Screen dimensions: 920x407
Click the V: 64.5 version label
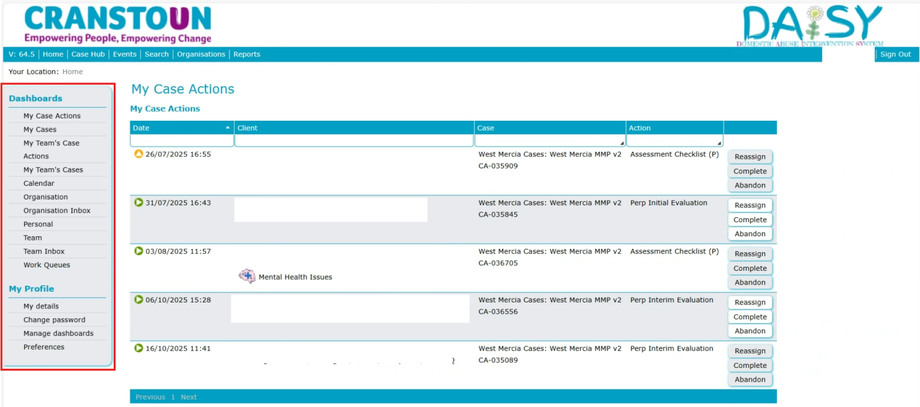point(21,55)
